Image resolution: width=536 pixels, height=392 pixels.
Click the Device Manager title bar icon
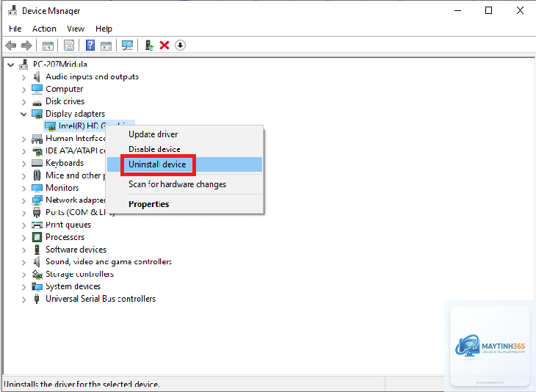coord(12,10)
